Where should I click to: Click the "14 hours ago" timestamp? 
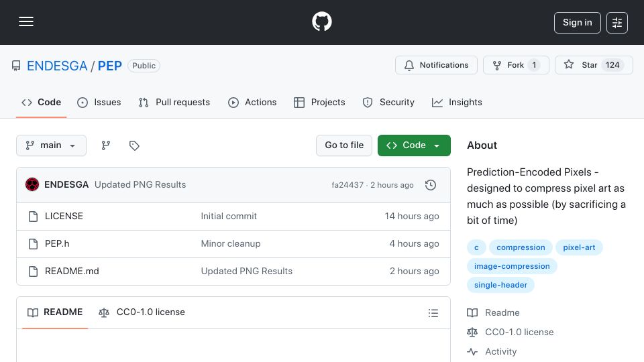[x=412, y=217]
